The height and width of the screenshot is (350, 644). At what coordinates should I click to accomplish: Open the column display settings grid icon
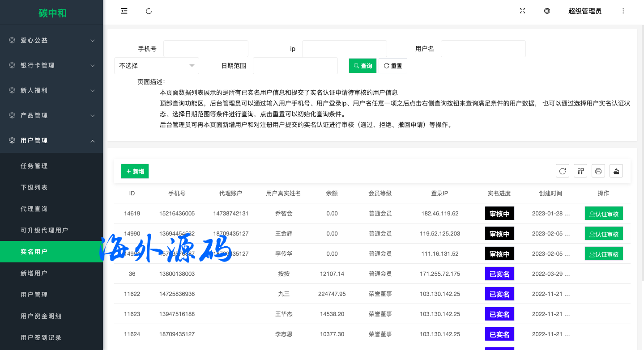click(580, 171)
